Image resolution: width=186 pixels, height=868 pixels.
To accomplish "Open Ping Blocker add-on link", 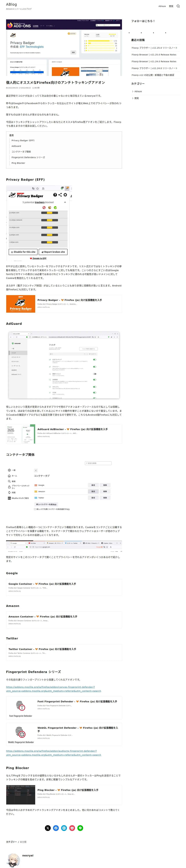I will point(68,790).
